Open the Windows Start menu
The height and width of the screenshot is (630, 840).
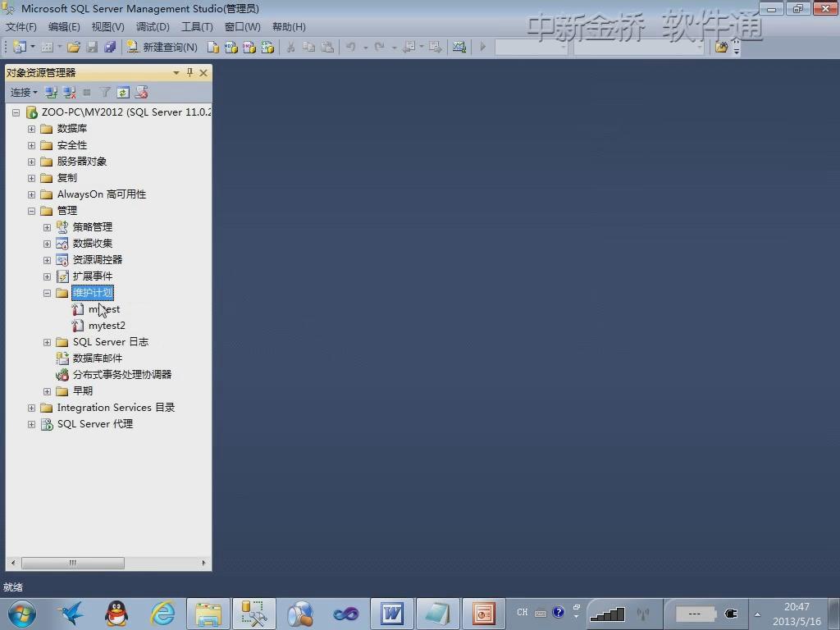click(x=22, y=614)
